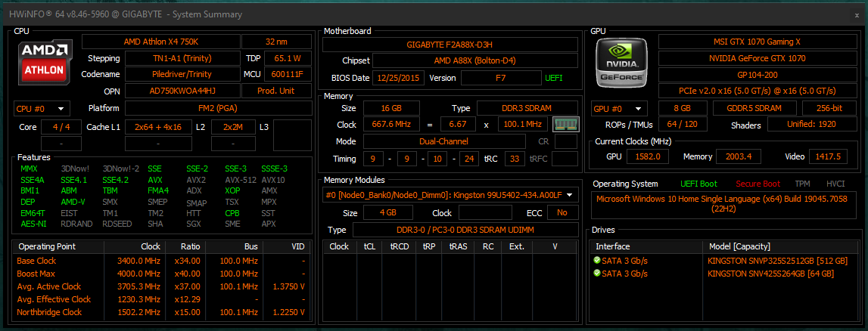Open the GPU #0 selector dropdown

click(x=620, y=108)
